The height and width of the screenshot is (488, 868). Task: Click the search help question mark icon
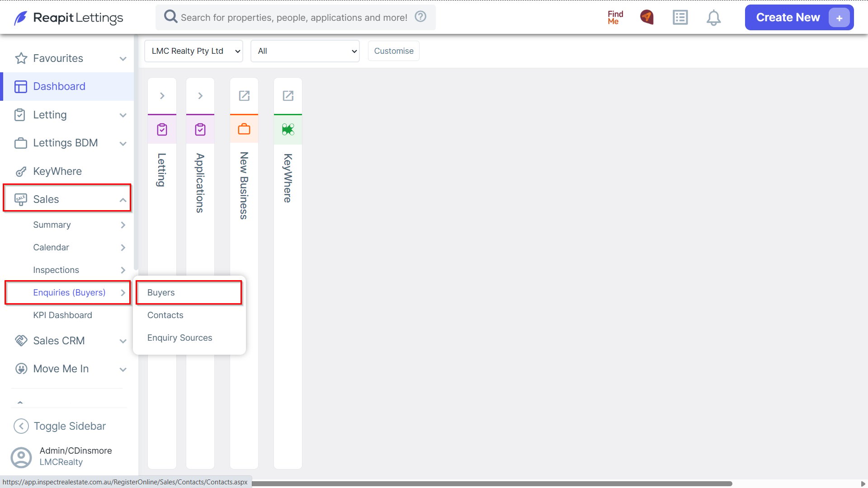tap(420, 17)
